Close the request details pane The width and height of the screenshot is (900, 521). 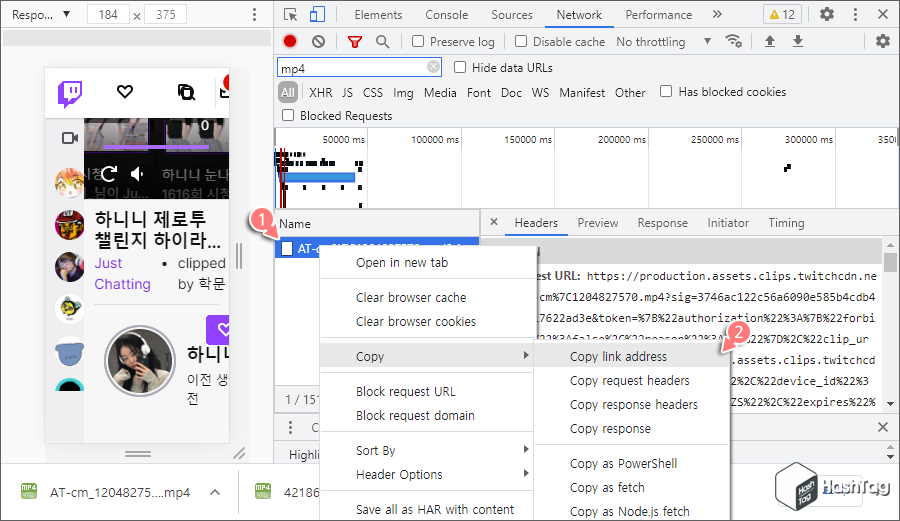click(494, 222)
